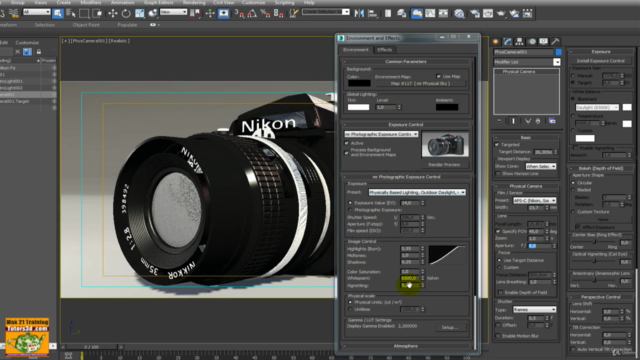Activate Select and Scale tool
640x360 pixels.
pyautogui.click(x=140, y=13)
